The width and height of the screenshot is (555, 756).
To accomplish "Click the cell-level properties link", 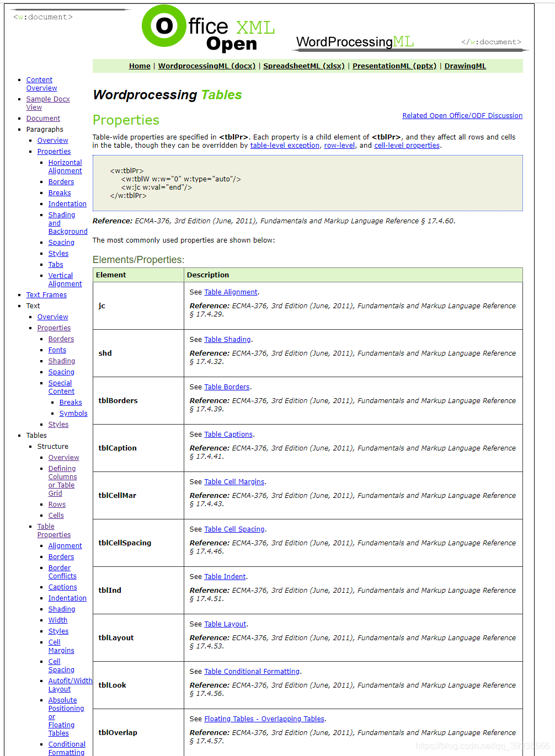I will 407,145.
